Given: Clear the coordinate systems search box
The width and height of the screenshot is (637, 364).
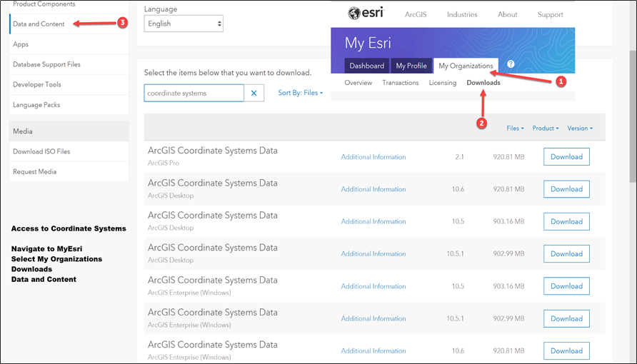Looking at the screenshot, I should pos(254,93).
